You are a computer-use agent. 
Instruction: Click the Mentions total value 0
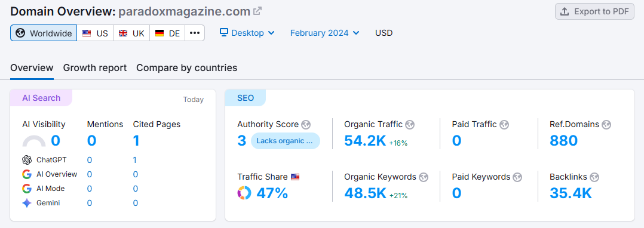click(x=91, y=141)
